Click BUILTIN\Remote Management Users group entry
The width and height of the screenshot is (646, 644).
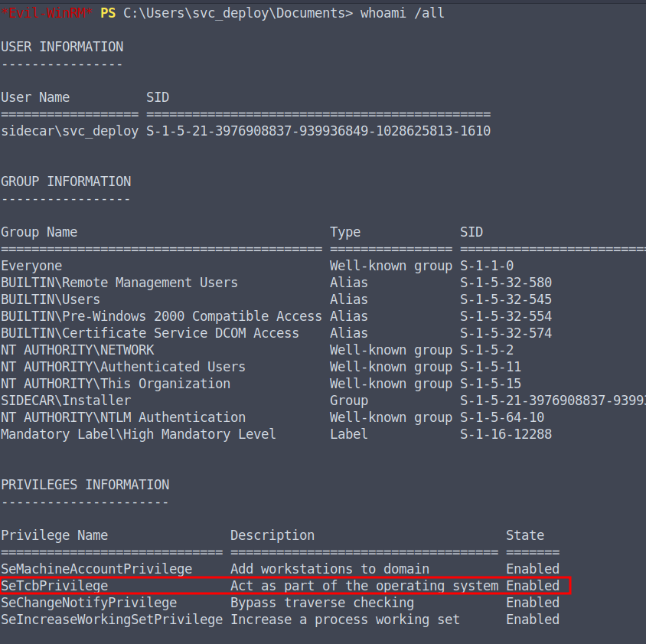click(x=119, y=283)
